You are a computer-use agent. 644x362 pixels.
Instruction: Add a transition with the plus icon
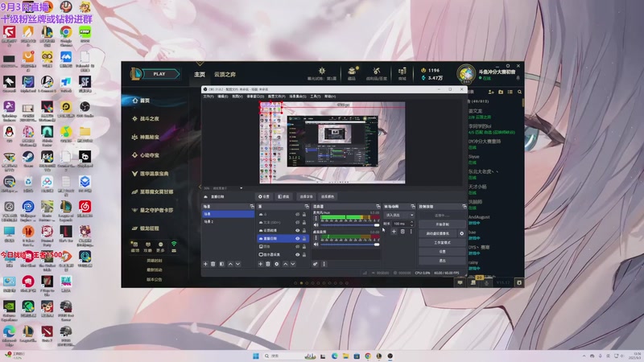[x=394, y=232]
